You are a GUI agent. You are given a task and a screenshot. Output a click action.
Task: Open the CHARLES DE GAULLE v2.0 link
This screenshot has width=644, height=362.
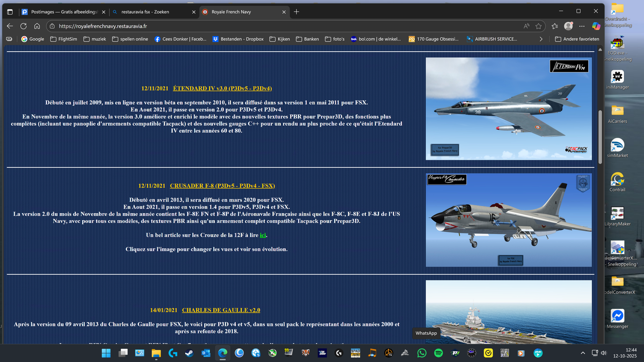pos(221,310)
